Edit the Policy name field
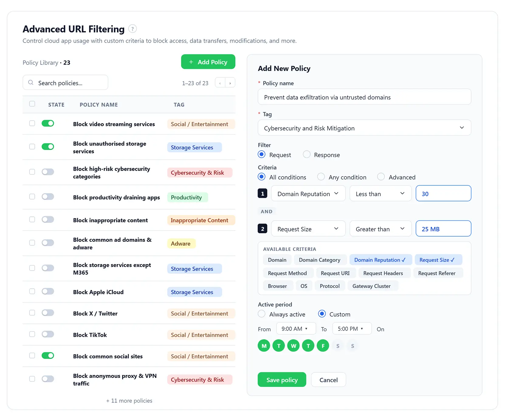508x420 pixels. pos(364,97)
